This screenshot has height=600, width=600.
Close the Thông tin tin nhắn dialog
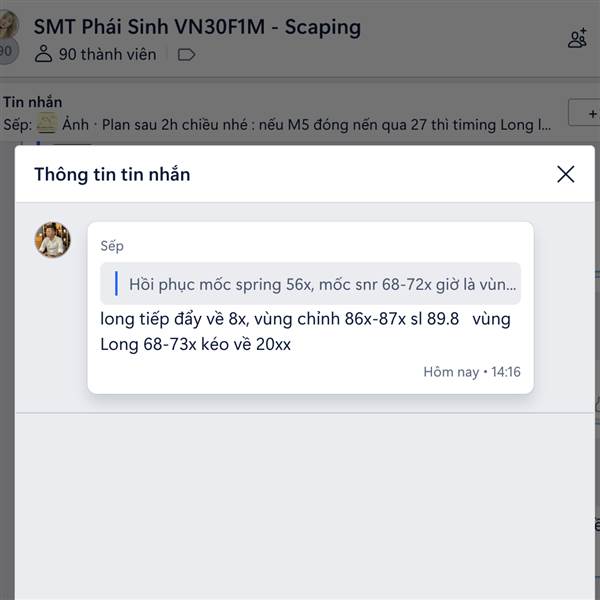point(565,174)
